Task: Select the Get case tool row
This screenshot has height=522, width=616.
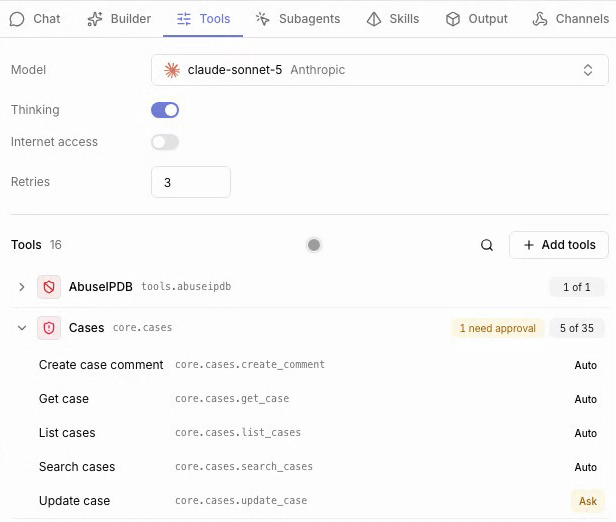Action: 310,399
